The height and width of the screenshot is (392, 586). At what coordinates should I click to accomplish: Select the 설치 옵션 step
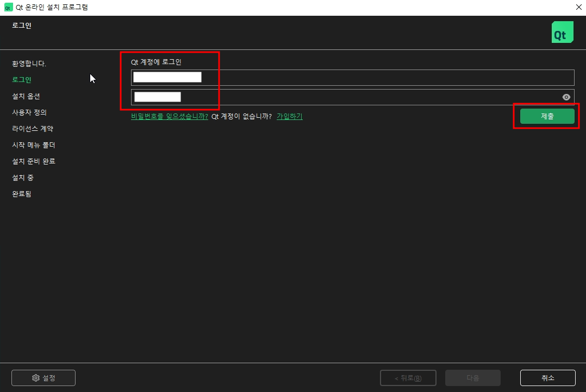(26, 96)
